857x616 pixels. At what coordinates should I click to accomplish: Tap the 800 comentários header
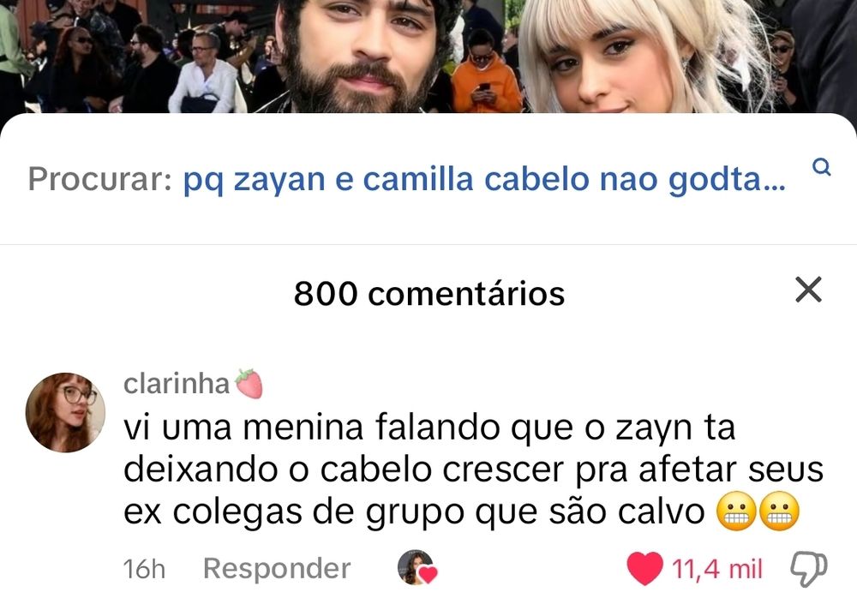[x=429, y=294]
